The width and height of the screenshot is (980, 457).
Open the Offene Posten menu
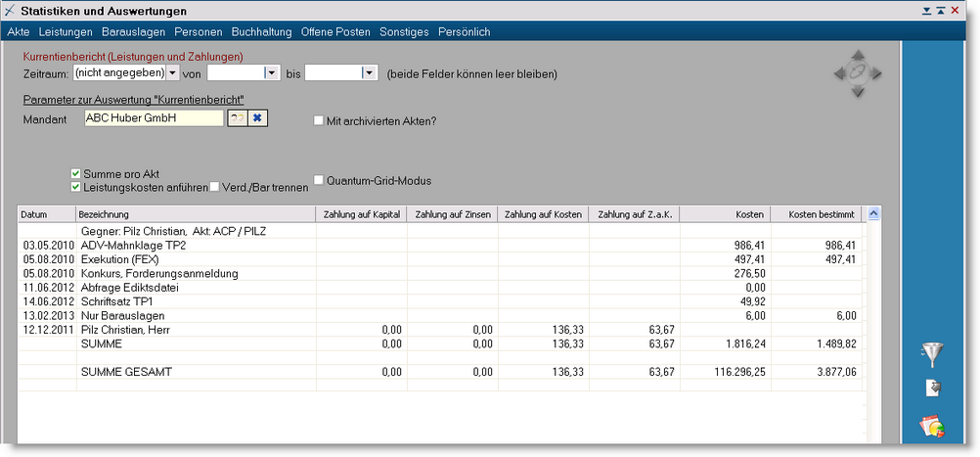(335, 32)
